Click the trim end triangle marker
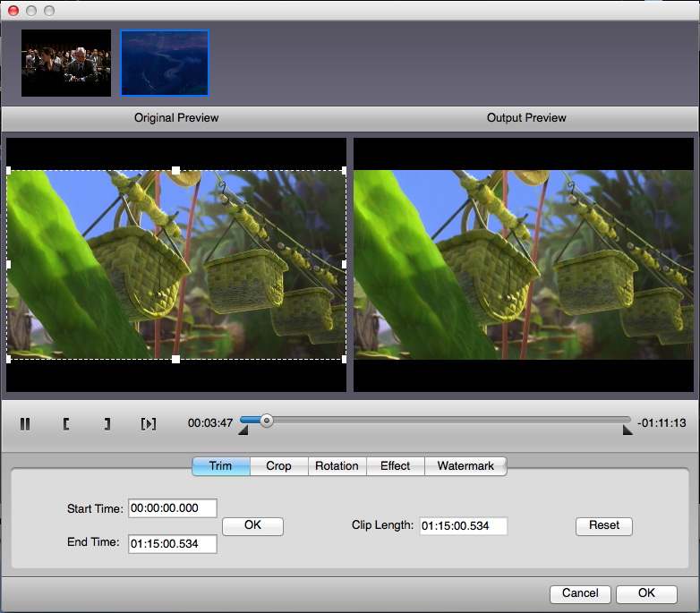The image size is (700, 613). tap(627, 430)
